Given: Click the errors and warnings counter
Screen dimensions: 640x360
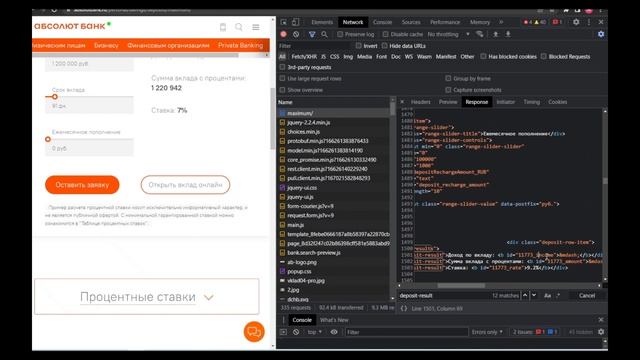Looking at the screenshot, I should coord(535,22).
